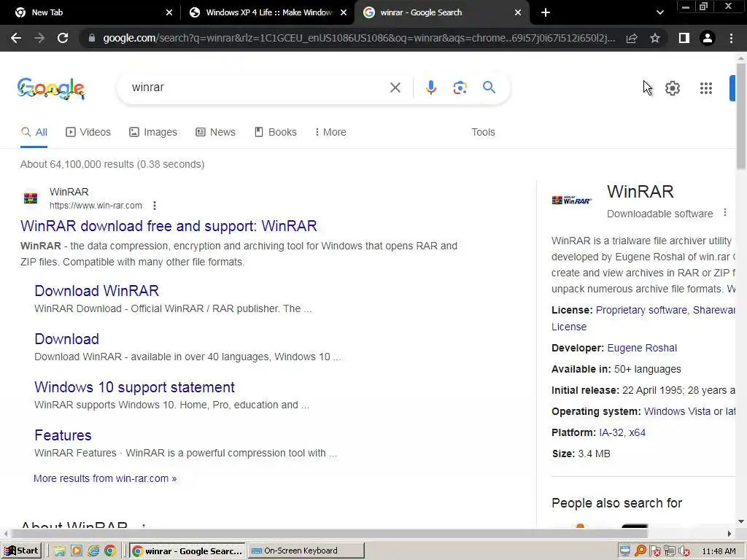Image resolution: width=747 pixels, height=560 pixels.
Task: Open the Download sitelink
Action: pyautogui.click(x=66, y=339)
